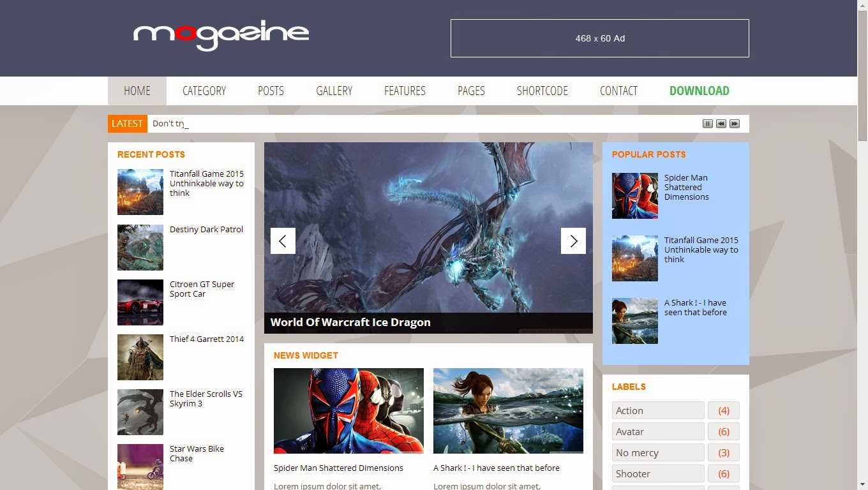
Task: Select the Shooter label
Action: (658, 473)
